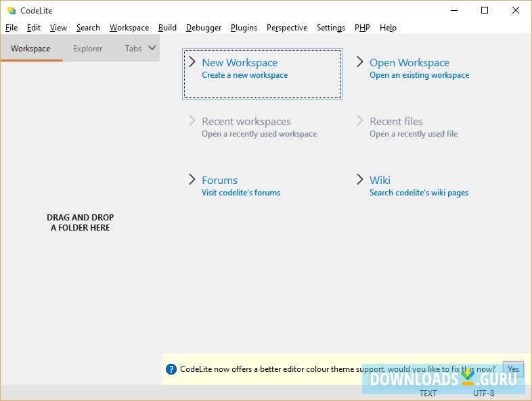The image size is (532, 401).
Task: Open the Debugger menu
Action: (x=204, y=28)
